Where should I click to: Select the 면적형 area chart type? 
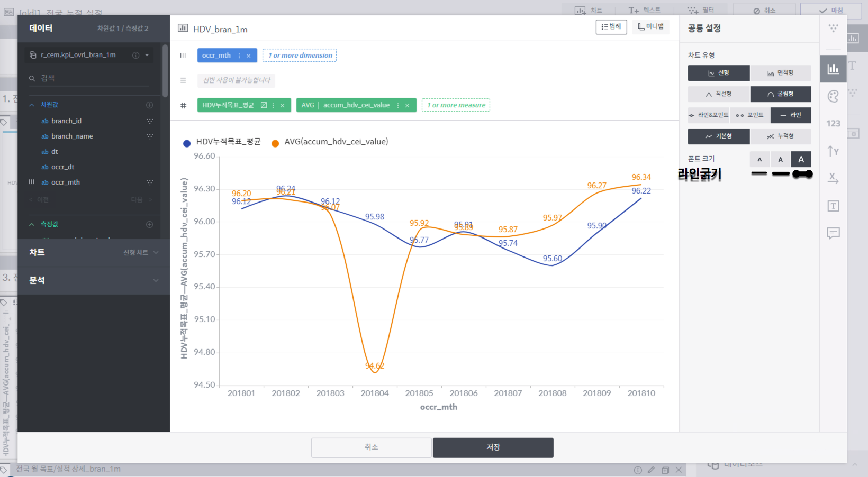(781, 73)
